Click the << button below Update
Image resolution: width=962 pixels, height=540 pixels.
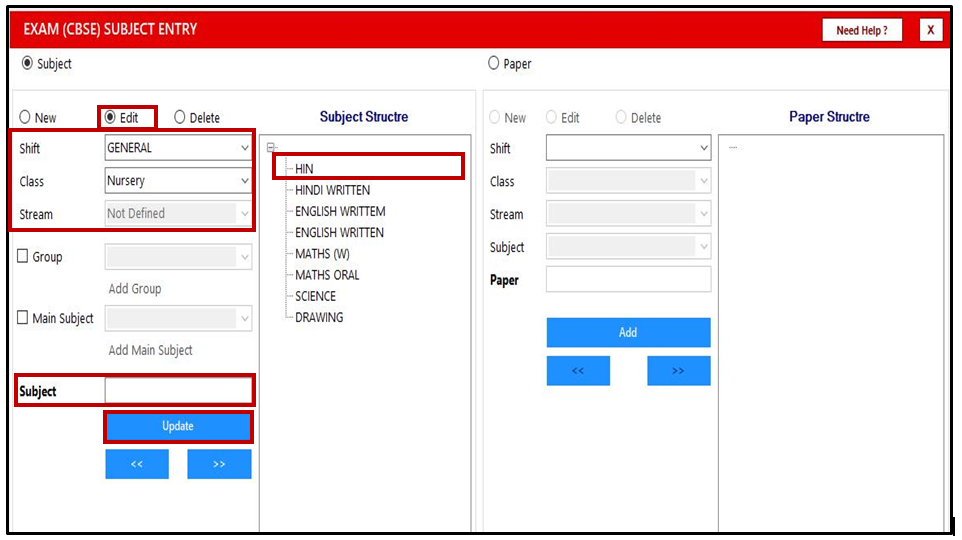(137, 464)
